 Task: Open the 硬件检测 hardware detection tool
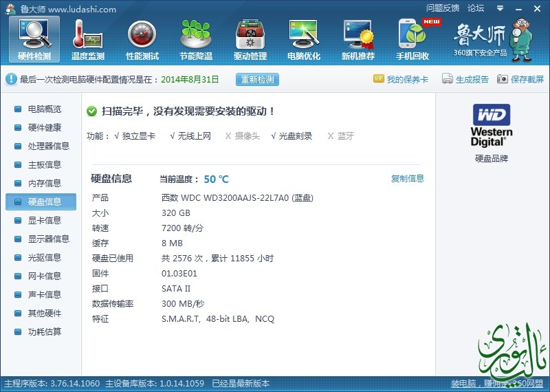point(34,40)
